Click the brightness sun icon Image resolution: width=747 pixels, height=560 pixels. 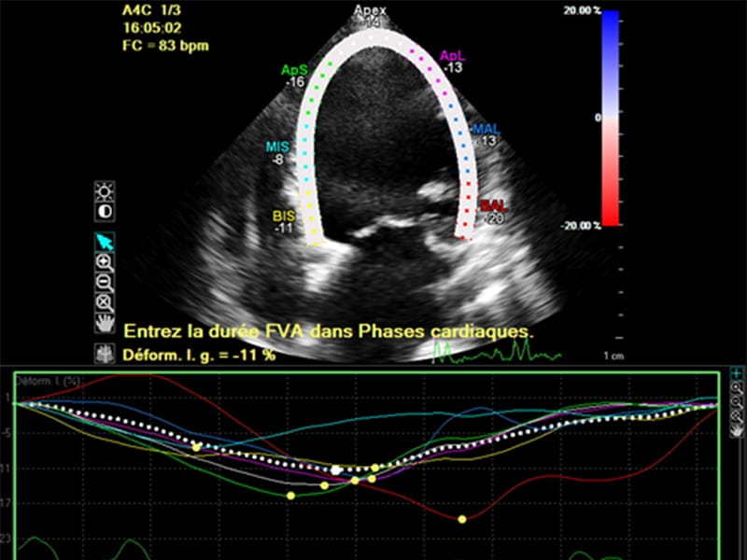pyautogui.click(x=106, y=192)
